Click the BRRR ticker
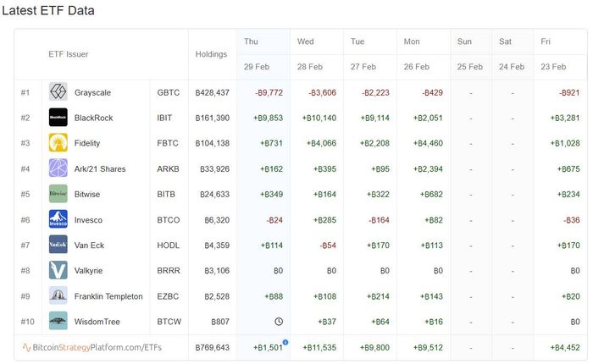 point(169,271)
